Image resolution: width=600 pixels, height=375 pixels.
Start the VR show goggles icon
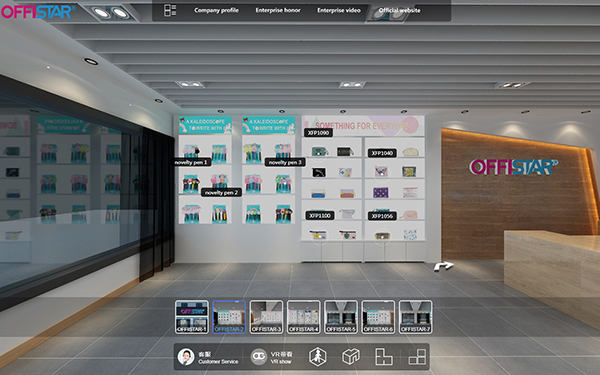click(x=259, y=357)
